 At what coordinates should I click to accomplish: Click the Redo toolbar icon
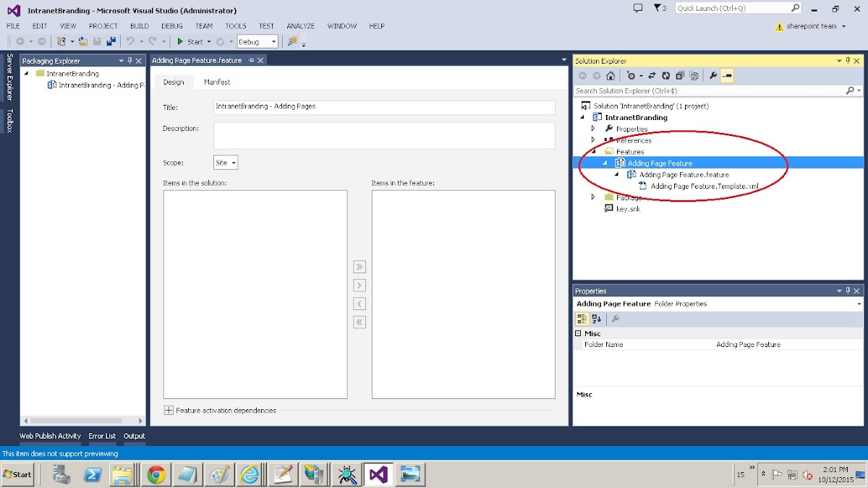click(153, 42)
